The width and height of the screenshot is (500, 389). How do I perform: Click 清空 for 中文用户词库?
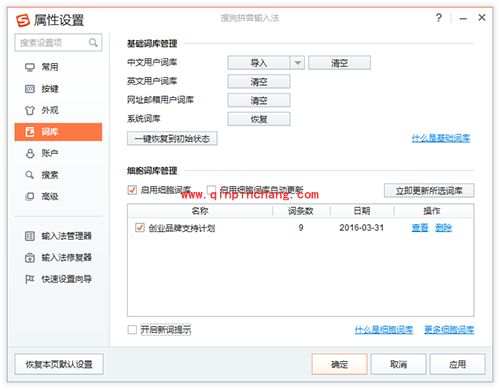(339, 63)
